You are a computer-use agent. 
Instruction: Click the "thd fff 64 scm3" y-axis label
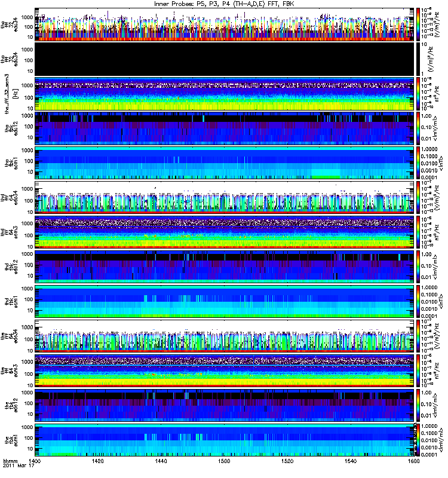(9, 232)
